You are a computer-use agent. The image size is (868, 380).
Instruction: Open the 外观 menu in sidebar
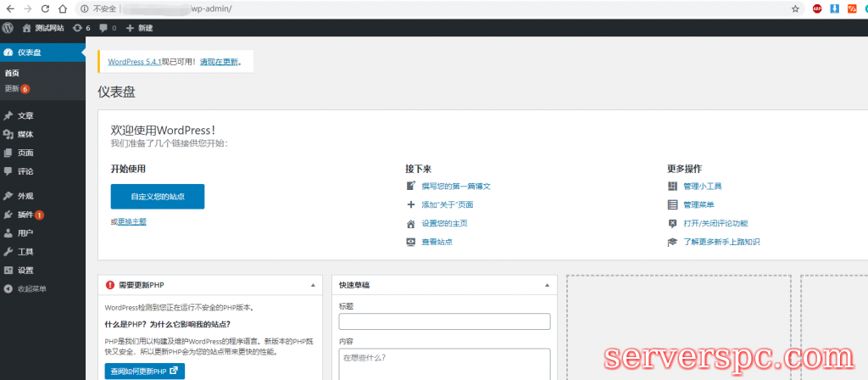pyautogui.click(x=25, y=196)
